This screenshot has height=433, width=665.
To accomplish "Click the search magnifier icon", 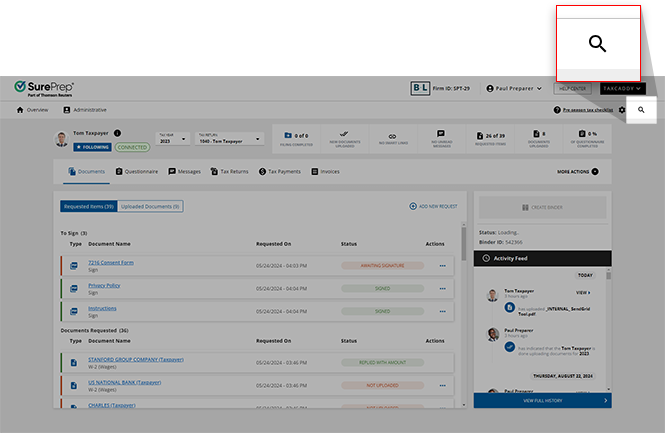I will click(641, 110).
